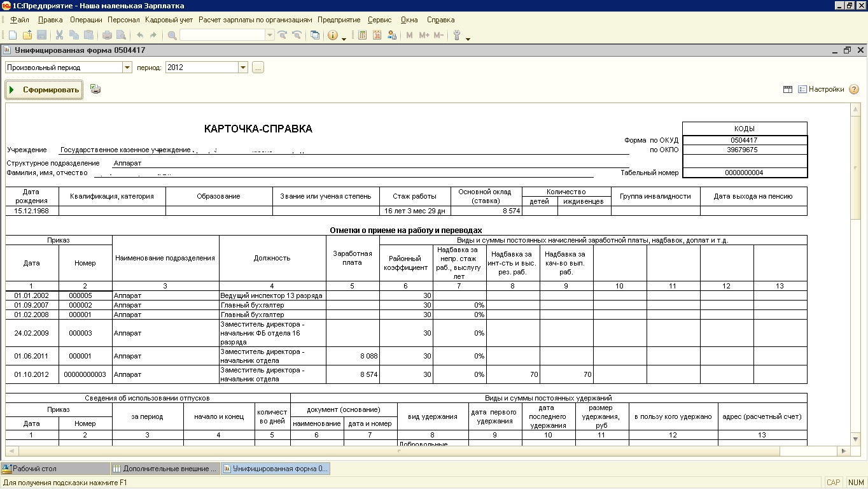Click the Print toolbar icon
The width and height of the screenshot is (868, 489).
tap(107, 35)
